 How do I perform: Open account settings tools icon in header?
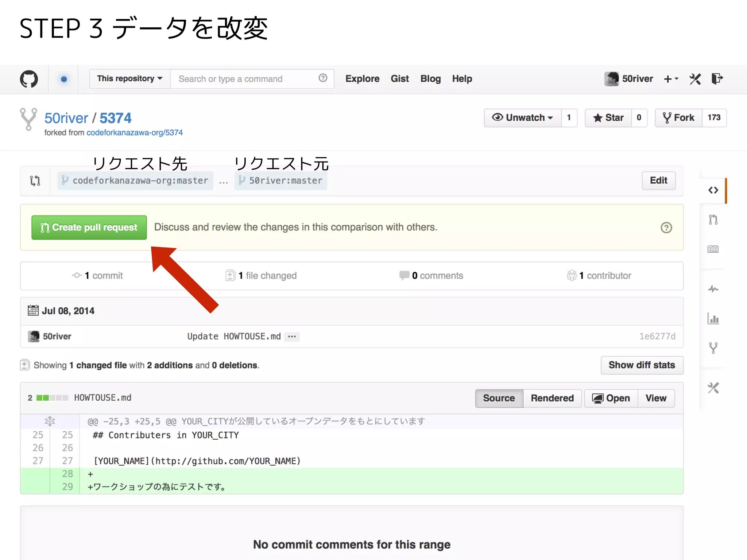coord(695,79)
